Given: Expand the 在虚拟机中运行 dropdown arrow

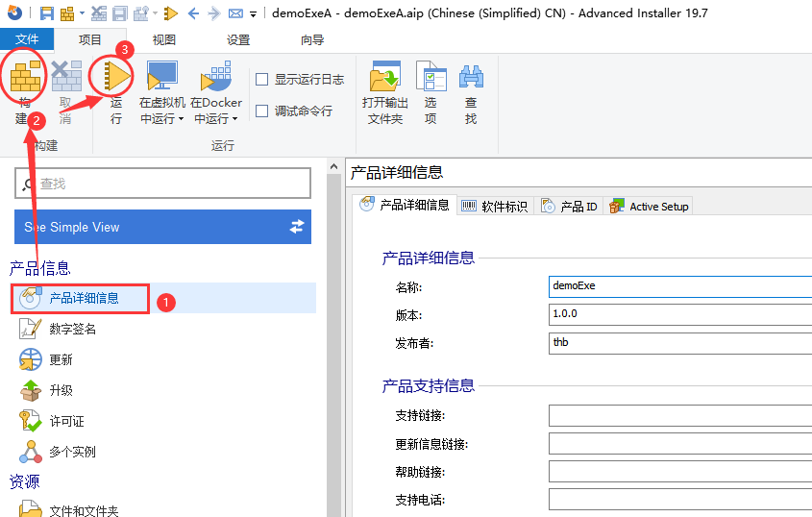Looking at the screenshot, I should [x=181, y=118].
